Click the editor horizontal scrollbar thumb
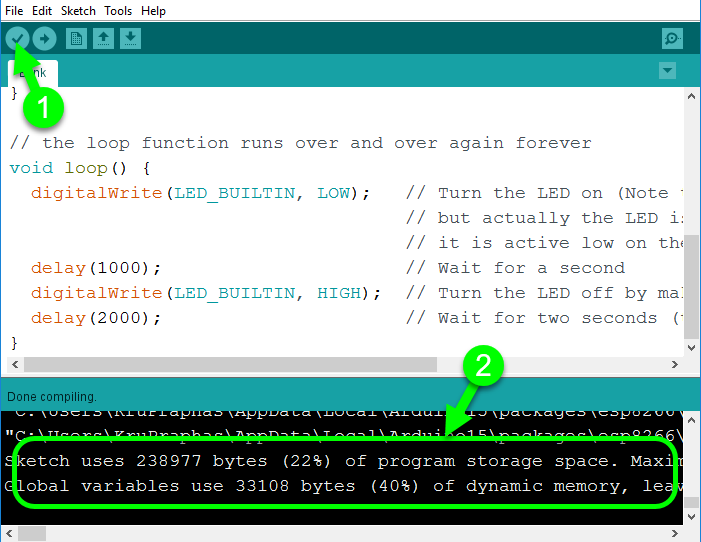The image size is (701, 542). [230, 364]
